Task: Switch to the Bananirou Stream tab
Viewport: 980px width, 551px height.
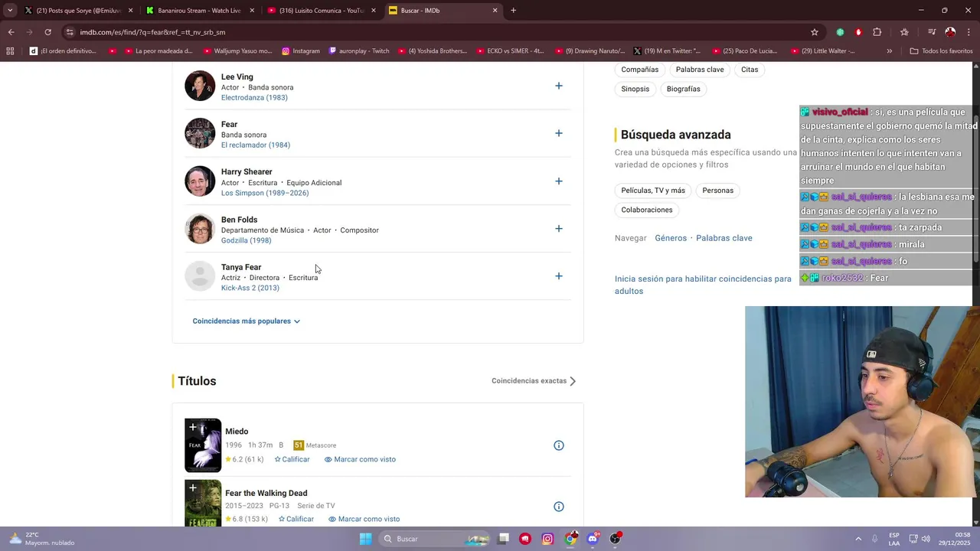Action: (199, 11)
